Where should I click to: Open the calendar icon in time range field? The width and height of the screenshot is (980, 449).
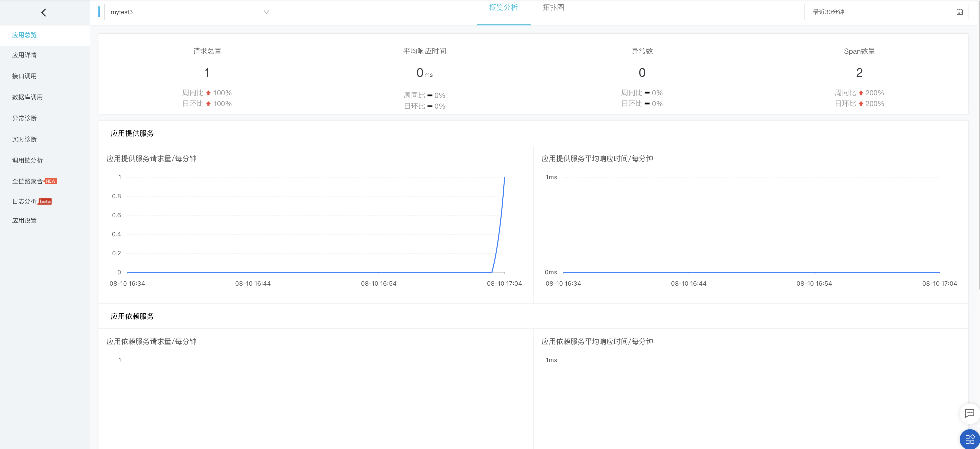click(x=959, y=12)
